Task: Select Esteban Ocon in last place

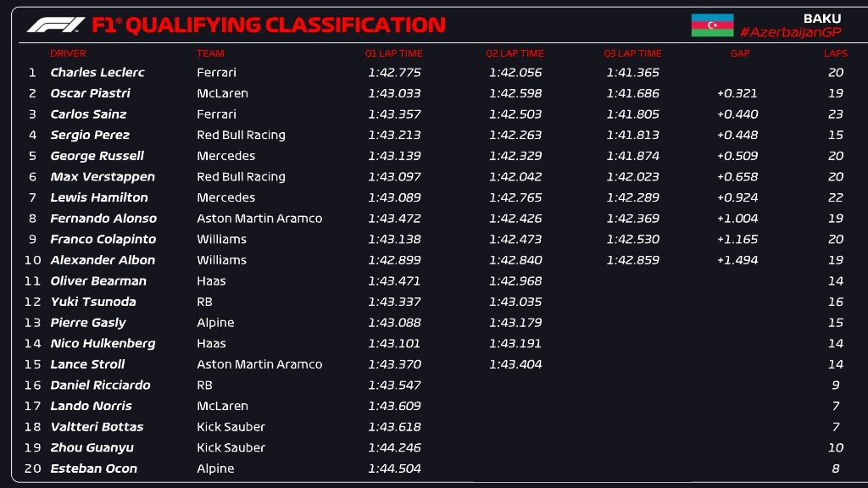Action: coord(93,468)
